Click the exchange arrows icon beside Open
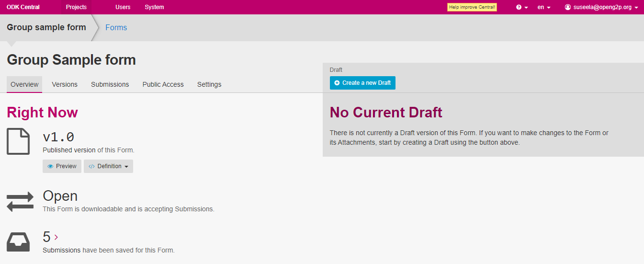 pos(20,202)
